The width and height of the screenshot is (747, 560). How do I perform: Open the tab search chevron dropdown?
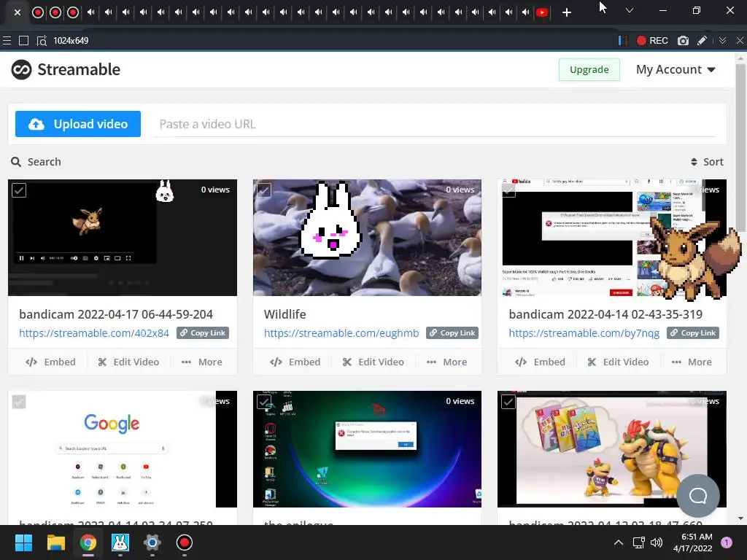click(x=630, y=10)
